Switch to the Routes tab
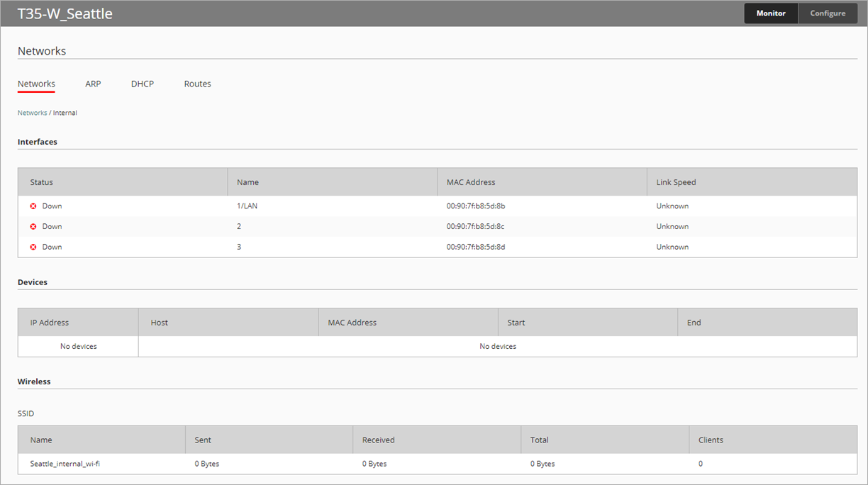The height and width of the screenshot is (485, 868). click(x=197, y=84)
